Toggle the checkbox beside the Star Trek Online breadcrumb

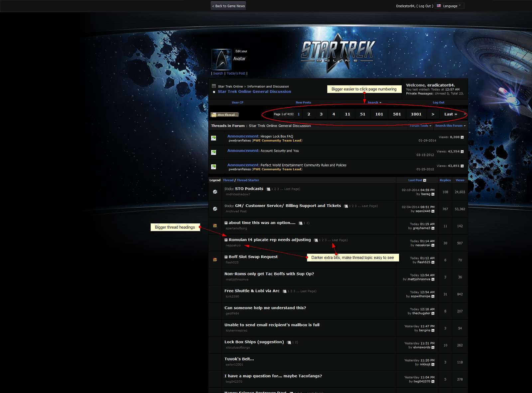[214, 86]
